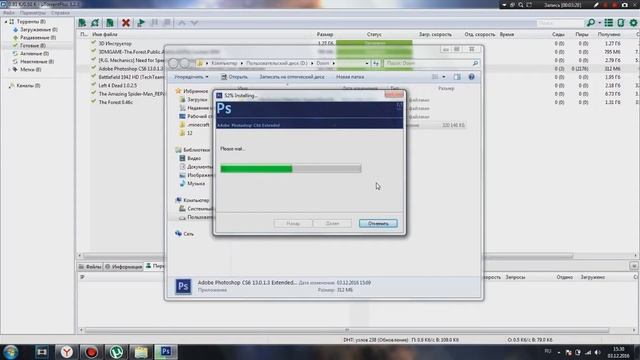
Task: Click the Ps thumbnail in Explorer details pane
Action: (x=183, y=286)
